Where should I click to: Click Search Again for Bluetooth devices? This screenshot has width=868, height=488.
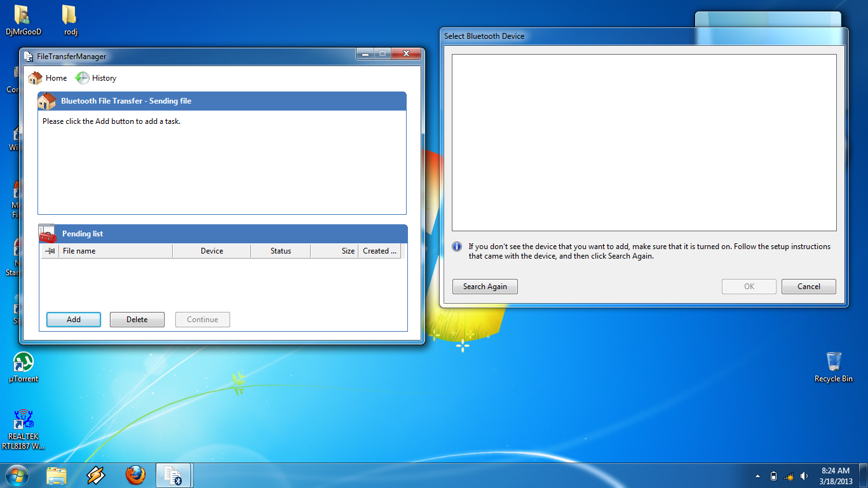[x=485, y=287]
